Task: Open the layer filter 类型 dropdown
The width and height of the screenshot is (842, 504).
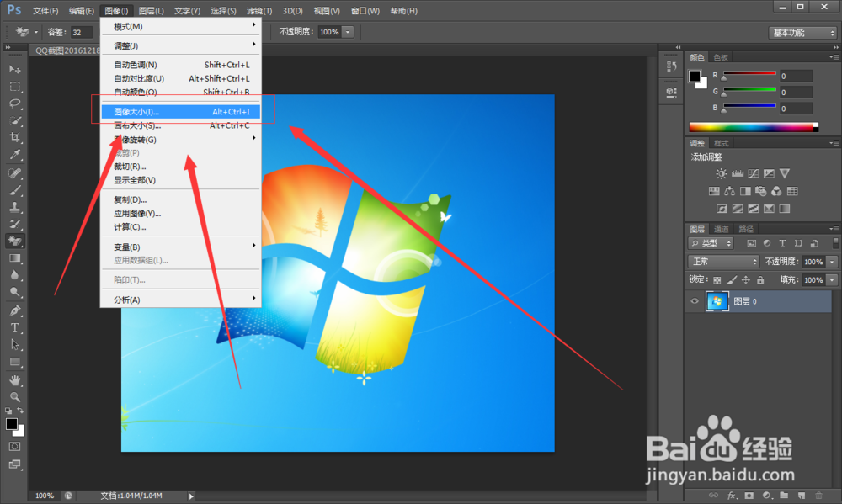Action: [x=711, y=243]
